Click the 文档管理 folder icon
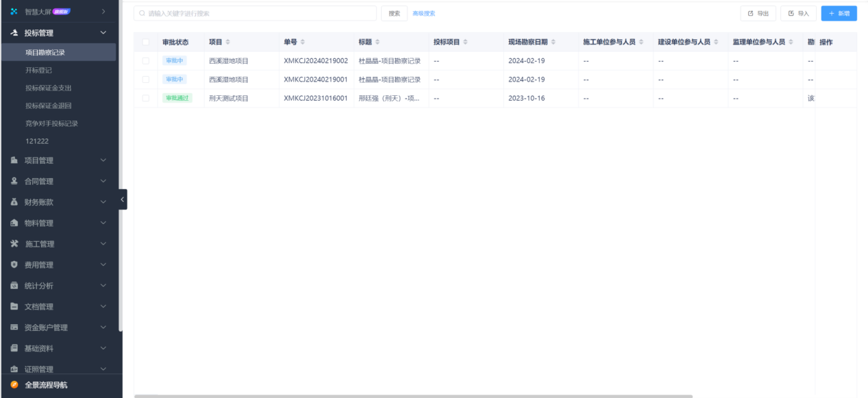This screenshot has height=398, width=868. tap(14, 306)
